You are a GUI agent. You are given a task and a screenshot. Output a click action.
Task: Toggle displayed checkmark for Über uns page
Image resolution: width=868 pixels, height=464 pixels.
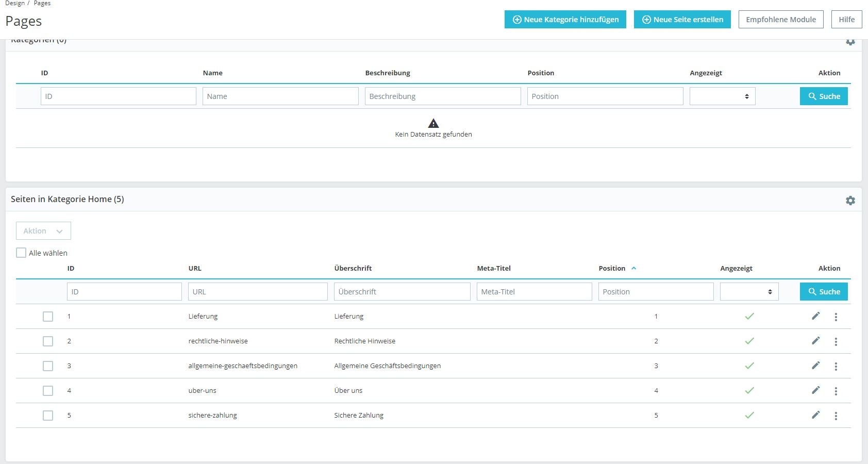[x=749, y=390]
